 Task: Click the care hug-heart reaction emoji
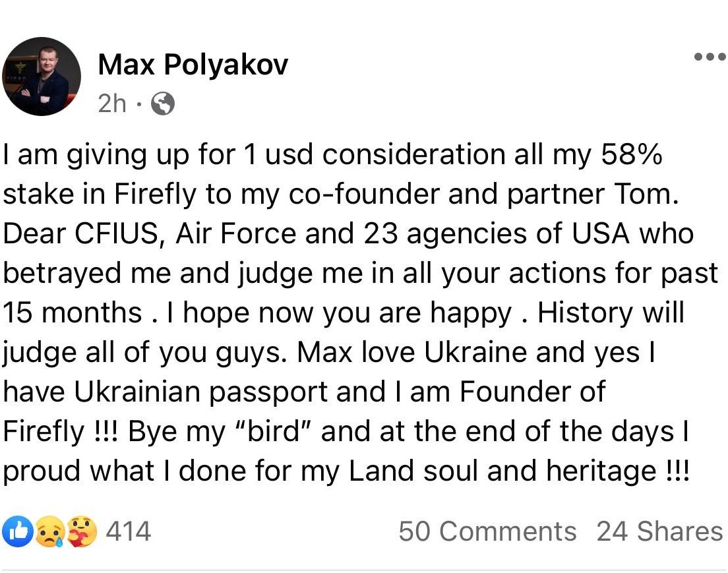click(82, 531)
